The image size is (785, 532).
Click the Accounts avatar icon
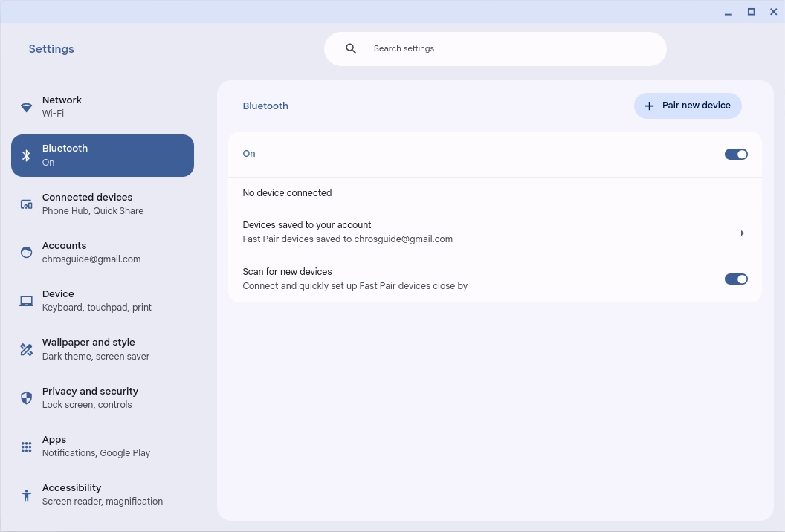click(27, 253)
